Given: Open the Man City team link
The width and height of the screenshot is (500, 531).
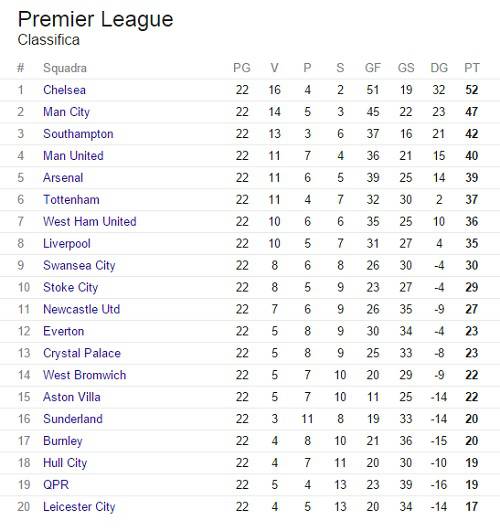Looking at the screenshot, I should (66, 112).
